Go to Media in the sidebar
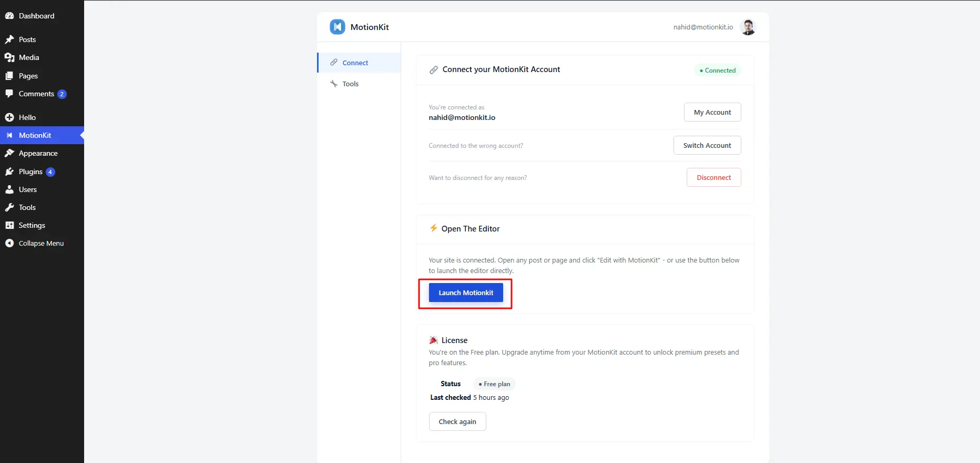Viewport: 980px width, 463px height. pyautogui.click(x=42, y=57)
